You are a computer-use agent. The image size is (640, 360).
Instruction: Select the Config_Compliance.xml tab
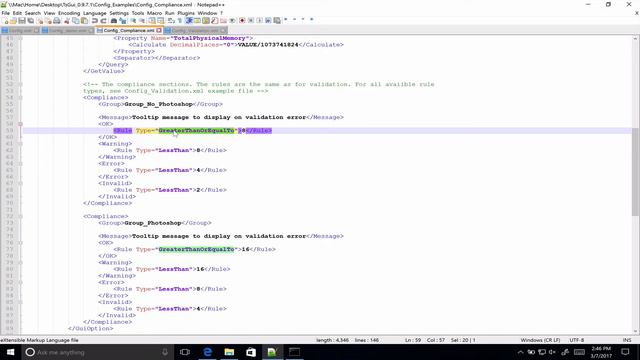pyautogui.click(x=129, y=30)
